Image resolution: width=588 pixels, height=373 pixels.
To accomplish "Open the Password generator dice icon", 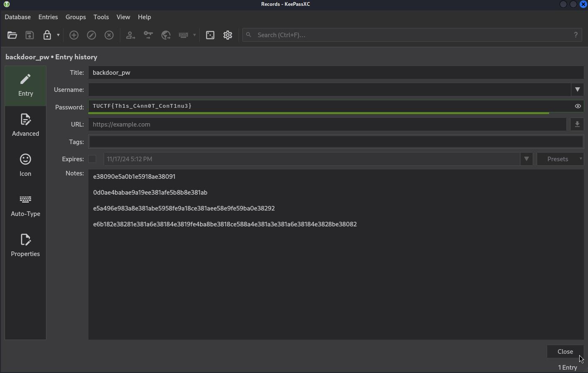I will (210, 35).
